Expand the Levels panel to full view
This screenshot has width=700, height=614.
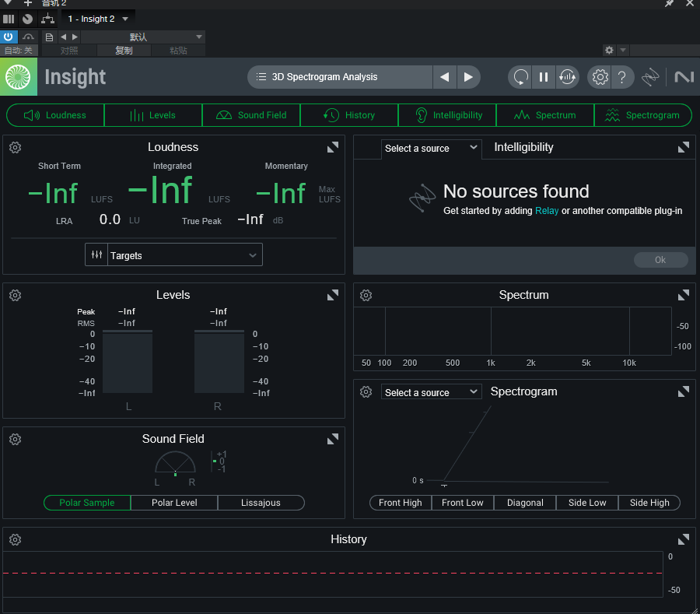(333, 295)
